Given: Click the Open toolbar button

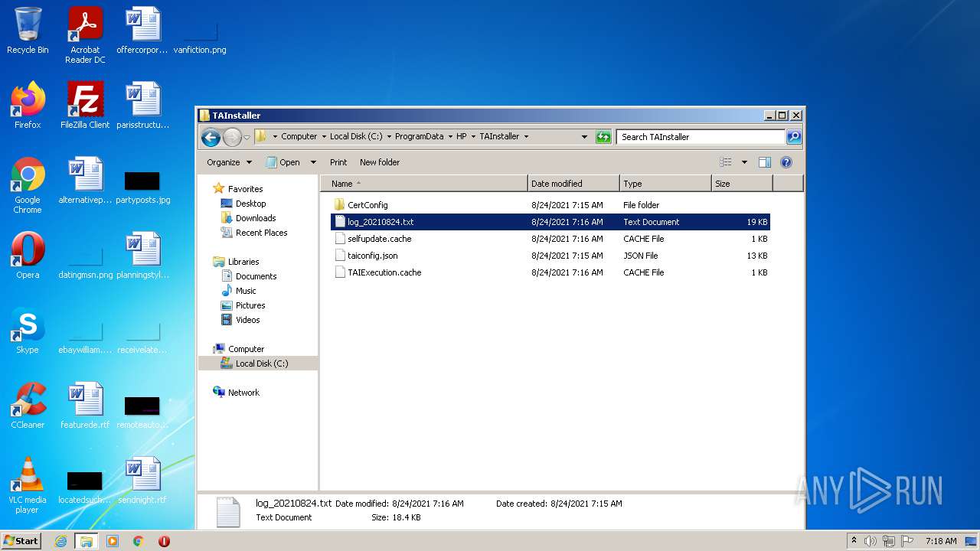Looking at the screenshot, I should pyautogui.click(x=283, y=162).
